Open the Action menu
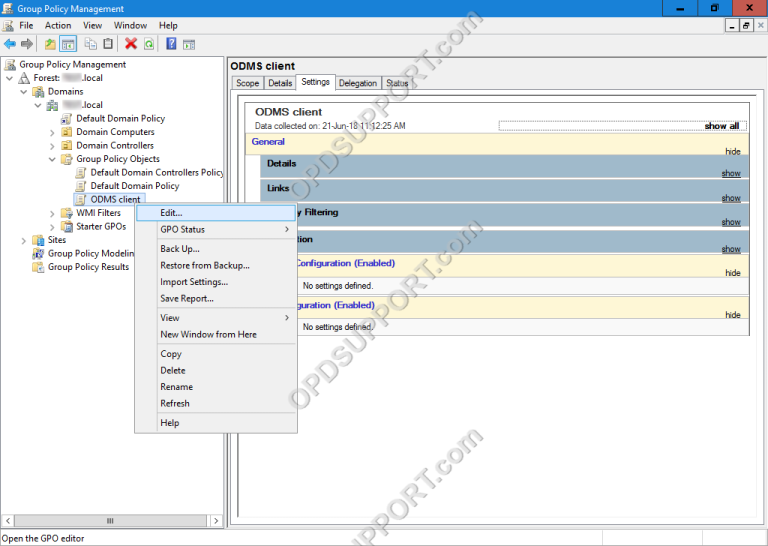This screenshot has height=546, width=768. click(58, 25)
